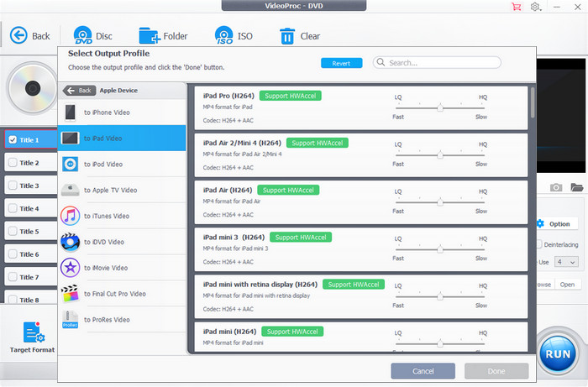The width and height of the screenshot is (588, 387).
Task: Adjust iPad Pro (H264) quality slider
Action: (440, 108)
